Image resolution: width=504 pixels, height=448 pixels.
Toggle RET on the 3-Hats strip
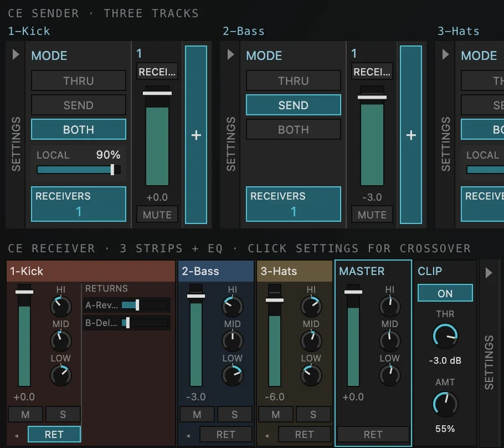click(x=304, y=435)
